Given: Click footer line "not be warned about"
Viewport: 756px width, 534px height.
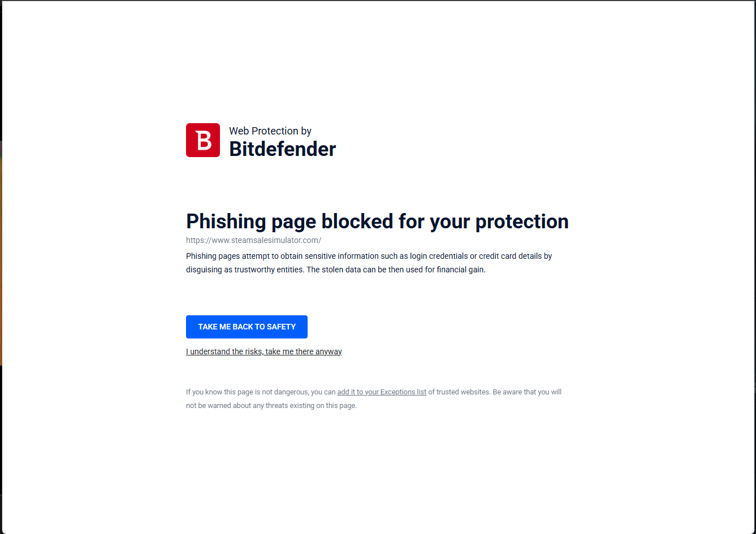Looking at the screenshot, I should tap(271, 406).
